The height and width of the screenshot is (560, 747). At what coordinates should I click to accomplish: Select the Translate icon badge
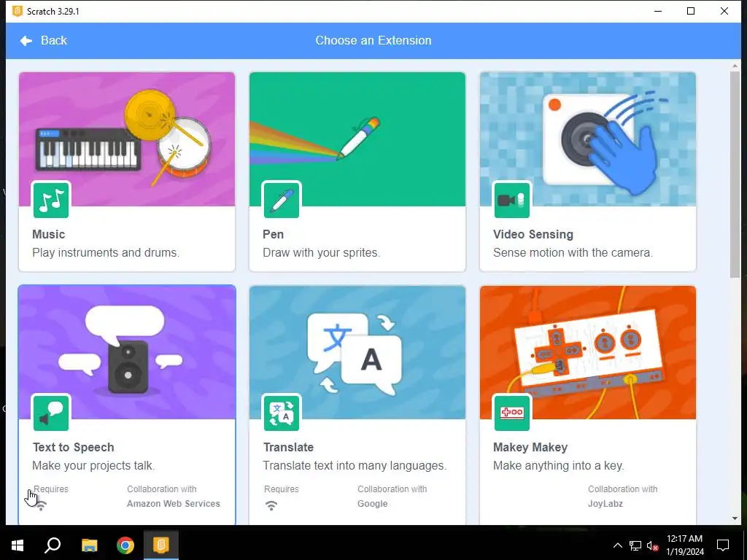click(x=282, y=413)
